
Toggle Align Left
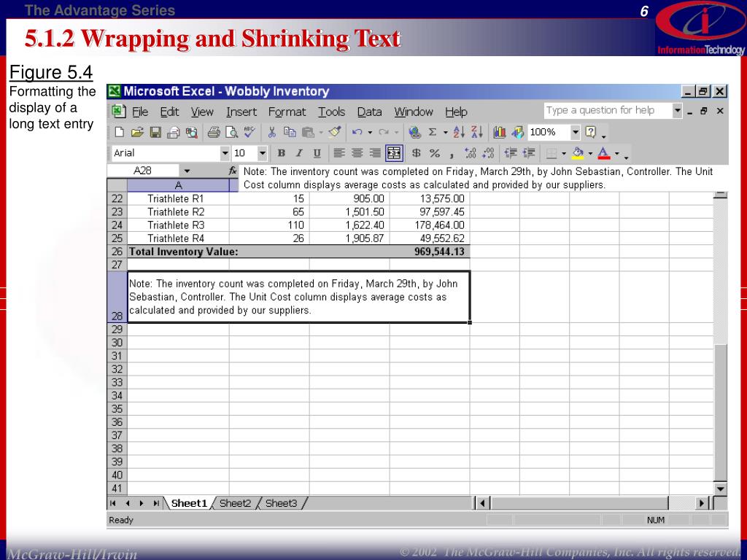pyautogui.click(x=339, y=153)
